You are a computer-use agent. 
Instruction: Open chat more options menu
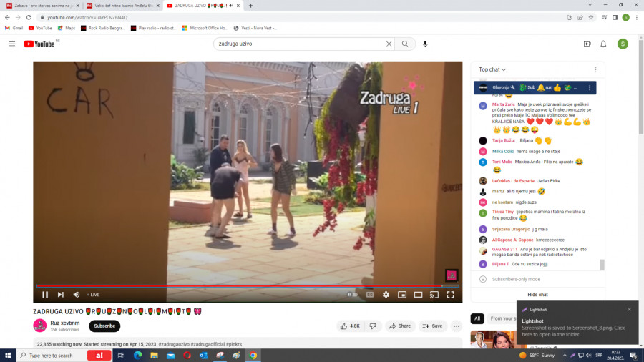pos(595,69)
